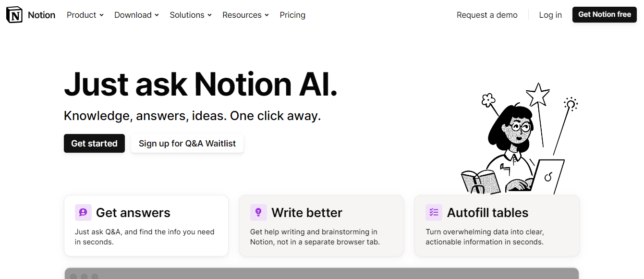Open the Resources dropdown menu

tap(245, 15)
